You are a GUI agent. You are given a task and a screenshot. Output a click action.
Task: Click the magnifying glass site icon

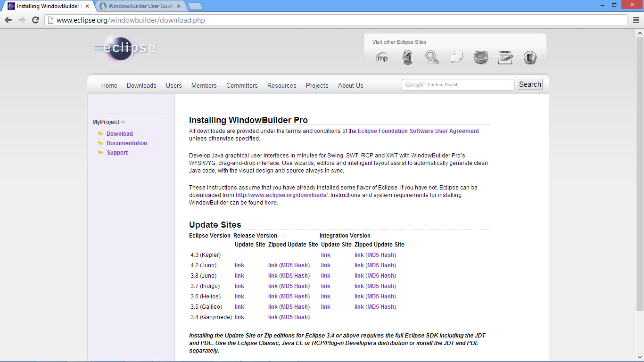432,58
